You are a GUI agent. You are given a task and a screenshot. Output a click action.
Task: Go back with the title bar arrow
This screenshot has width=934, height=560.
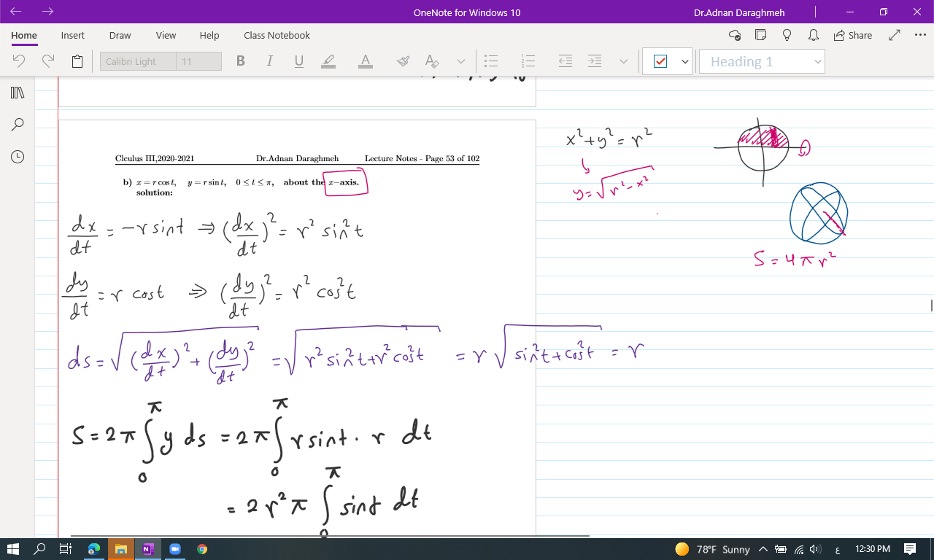pyautogui.click(x=17, y=12)
